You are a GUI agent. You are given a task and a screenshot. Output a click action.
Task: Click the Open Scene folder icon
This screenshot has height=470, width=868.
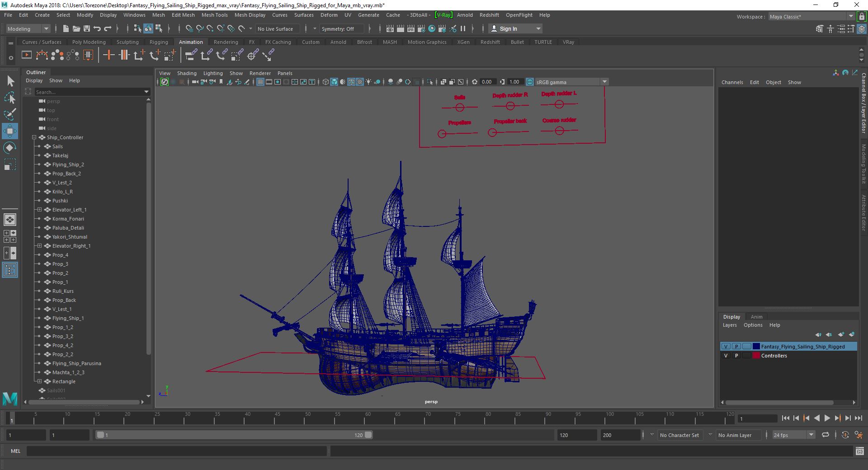(76, 28)
